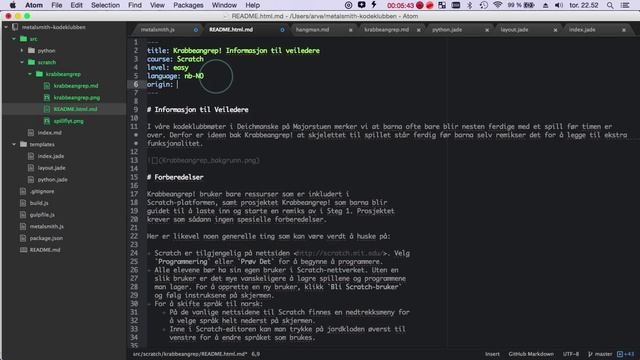This screenshot has width=640, height=360.
Task: Switch to the krabbeangrep.md tab
Action: 387,30
